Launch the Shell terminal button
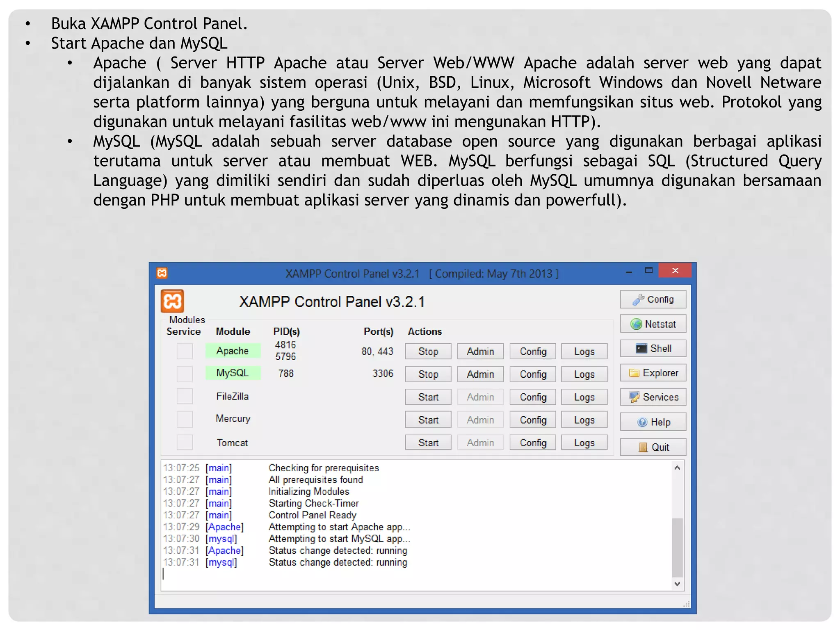Viewport: 840px width, 630px height. (x=653, y=349)
